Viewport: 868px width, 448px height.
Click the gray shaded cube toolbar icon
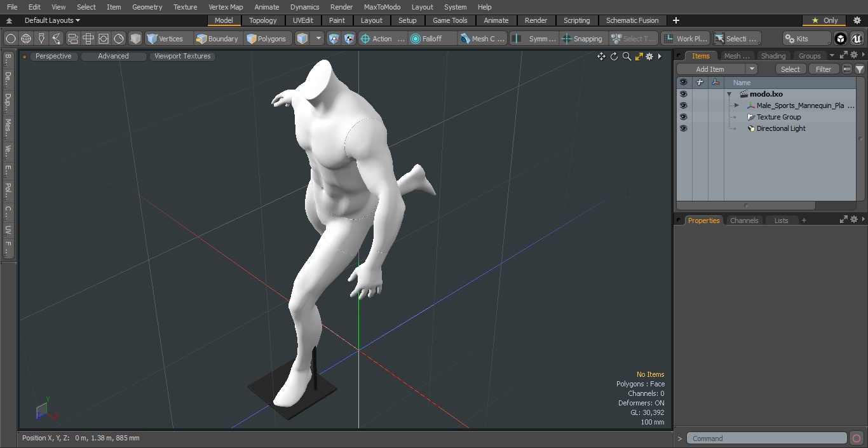tap(135, 39)
